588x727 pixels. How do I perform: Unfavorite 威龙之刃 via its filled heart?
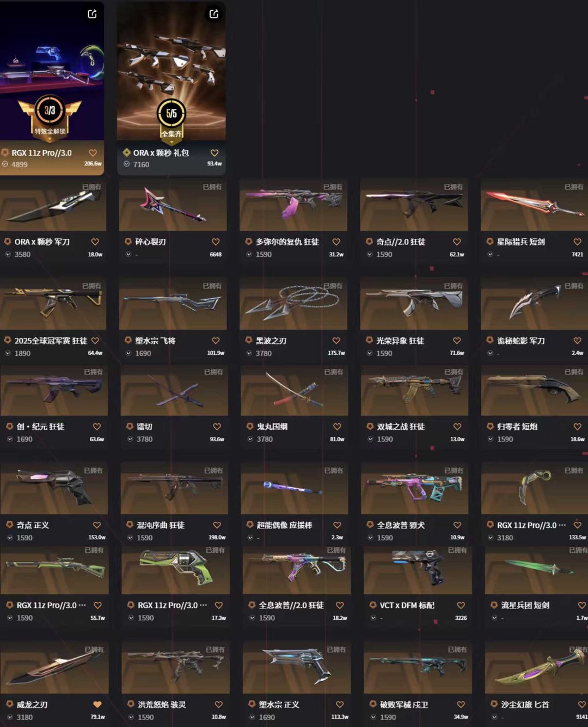pos(97,704)
